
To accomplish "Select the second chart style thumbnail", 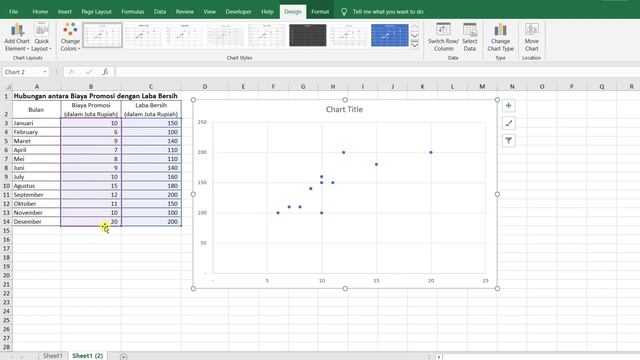I will point(143,35).
